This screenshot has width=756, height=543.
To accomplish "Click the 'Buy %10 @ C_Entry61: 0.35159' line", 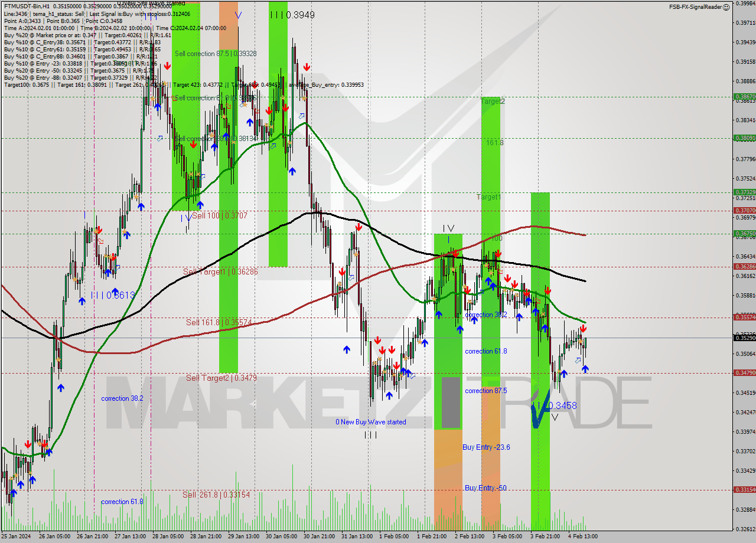I will 82,49.
